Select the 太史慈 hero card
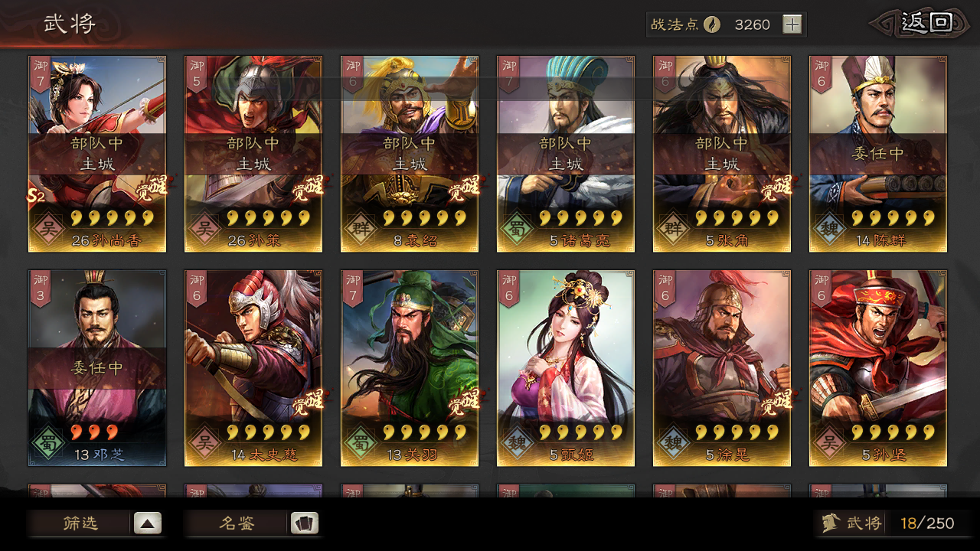Image resolution: width=980 pixels, height=551 pixels. point(253,368)
